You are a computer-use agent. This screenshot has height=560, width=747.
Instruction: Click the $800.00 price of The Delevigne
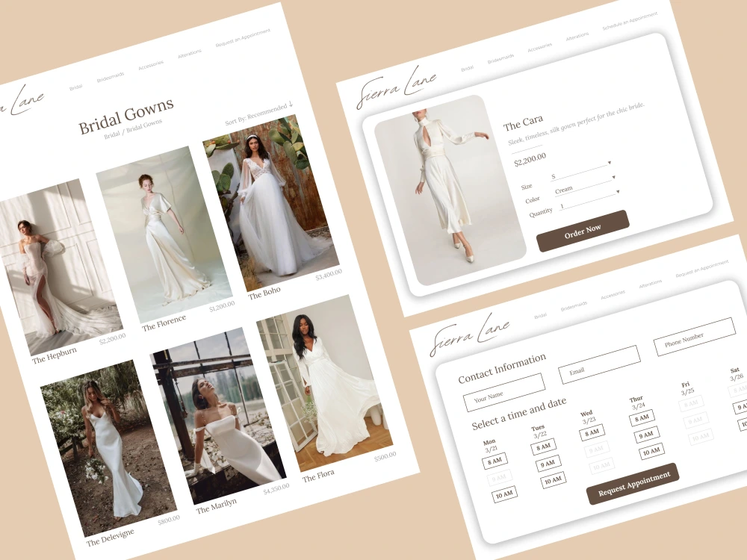point(169,520)
